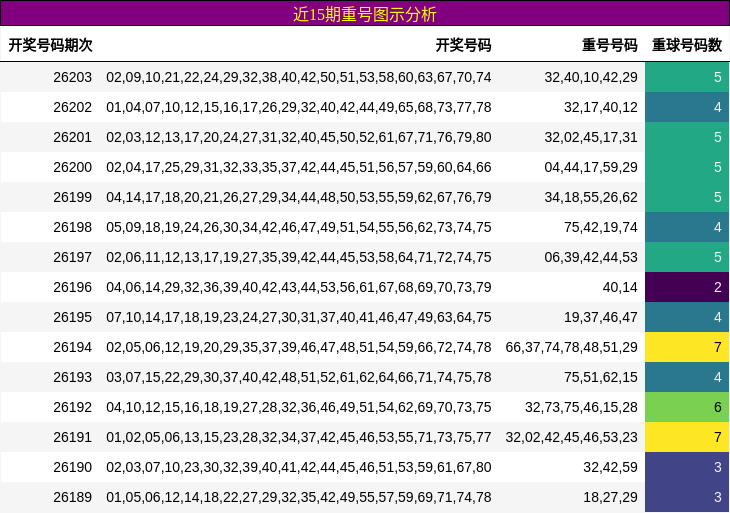Image resolution: width=730 pixels, height=513 pixels.
Task: Click drawn numbers of issue 26200
Action: click(299, 167)
